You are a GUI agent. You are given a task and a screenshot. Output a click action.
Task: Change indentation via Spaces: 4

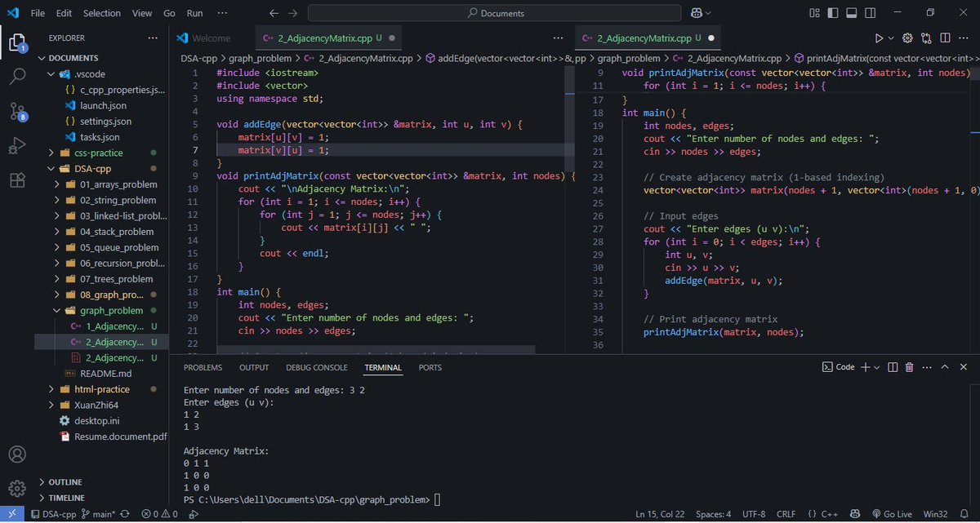tap(714, 515)
